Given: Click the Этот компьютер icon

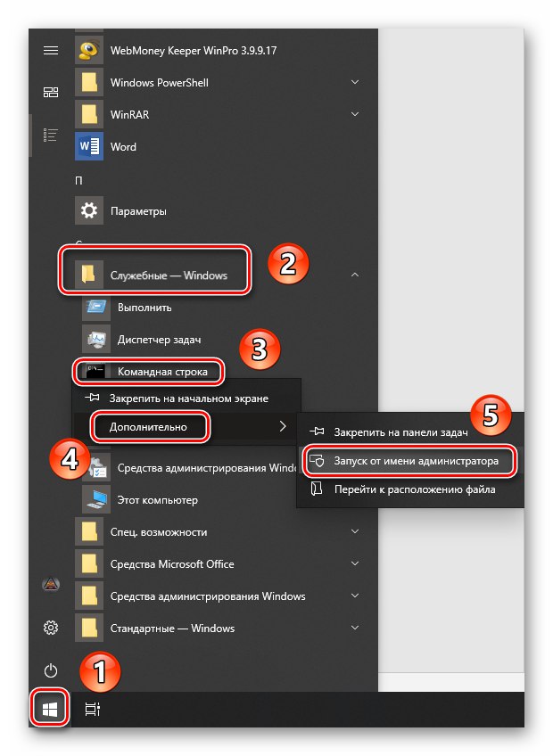Looking at the screenshot, I should tap(96, 499).
